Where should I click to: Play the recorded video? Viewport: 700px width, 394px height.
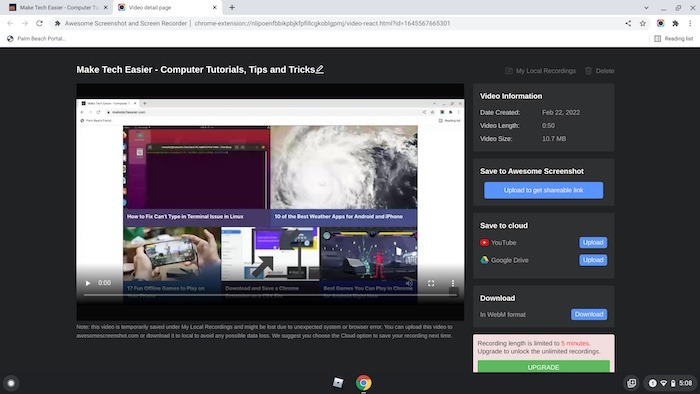[88, 283]
